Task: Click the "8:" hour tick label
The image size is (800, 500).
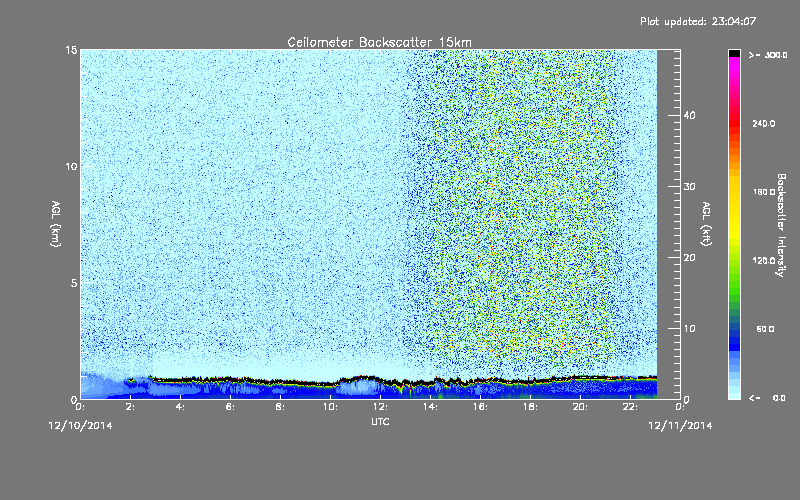Action: pos(280,407)
